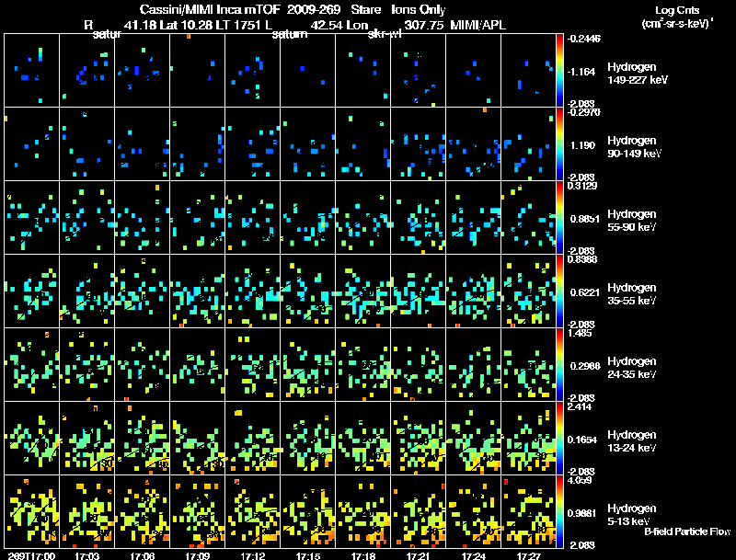Open the 5-13 keV image panel at 17:00
The width and height of the screenshot is (736, 560).
point(31,511)
